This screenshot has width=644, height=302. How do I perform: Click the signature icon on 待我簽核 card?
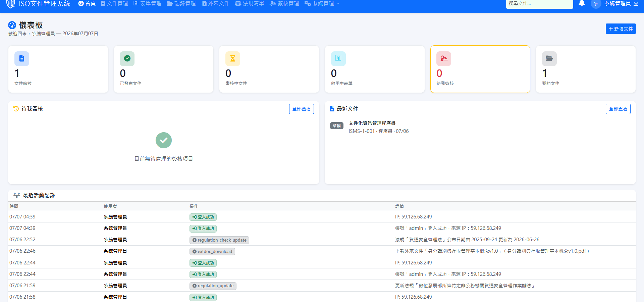[x=444, y=59]
